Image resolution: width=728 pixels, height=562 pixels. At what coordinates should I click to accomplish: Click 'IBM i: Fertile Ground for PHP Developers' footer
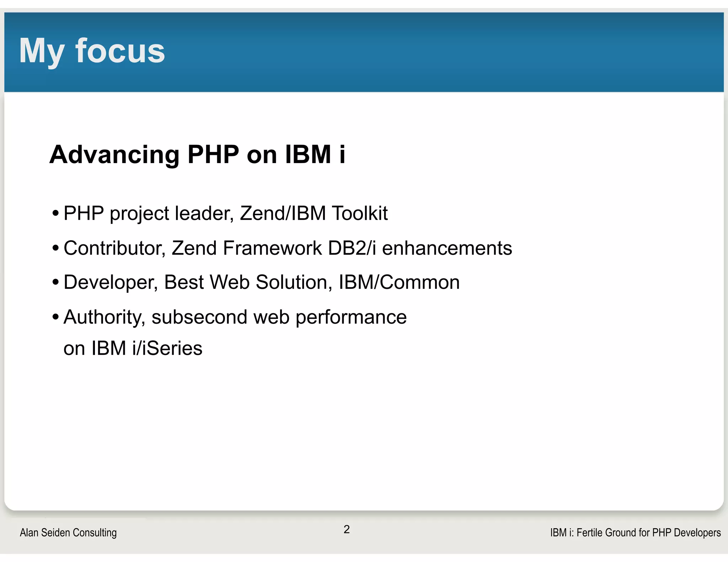pyautogui.click(x=635, y=533)
